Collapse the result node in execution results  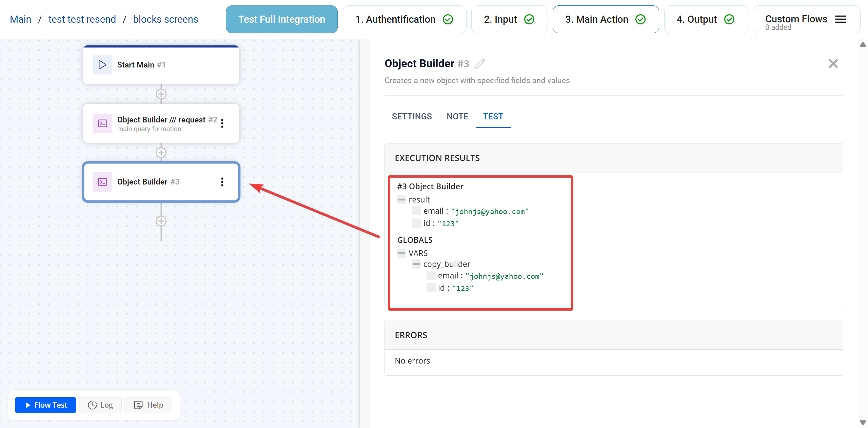[x=401, y=199]
